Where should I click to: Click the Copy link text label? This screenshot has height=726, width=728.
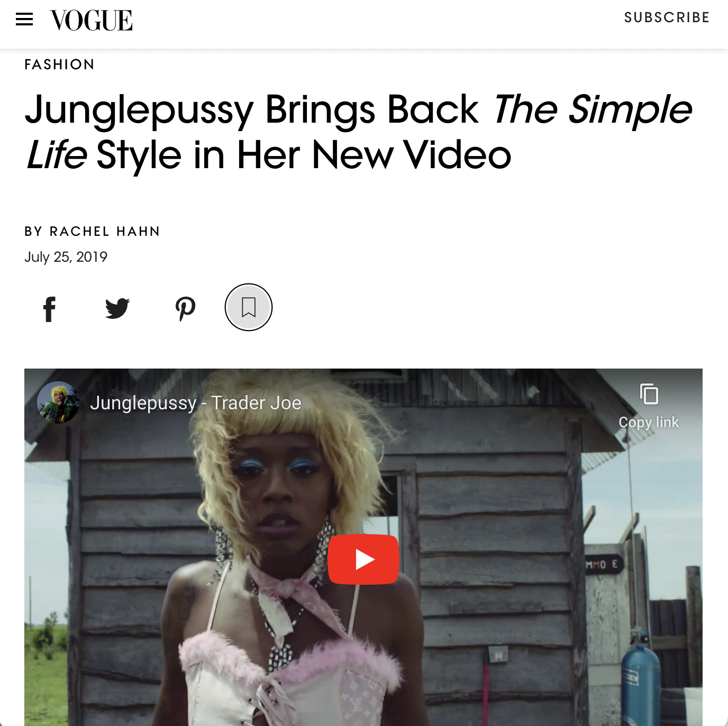649,422
